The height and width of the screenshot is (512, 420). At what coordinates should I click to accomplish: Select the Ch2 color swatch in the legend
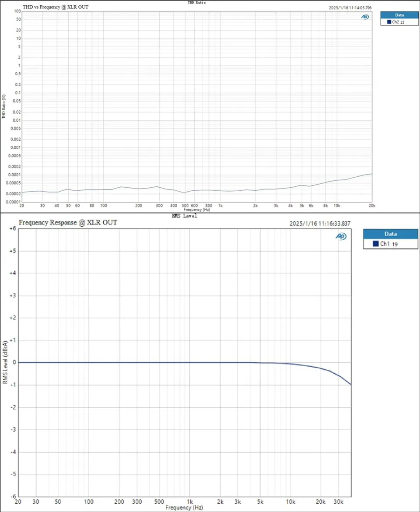click(x=389, y=22)
